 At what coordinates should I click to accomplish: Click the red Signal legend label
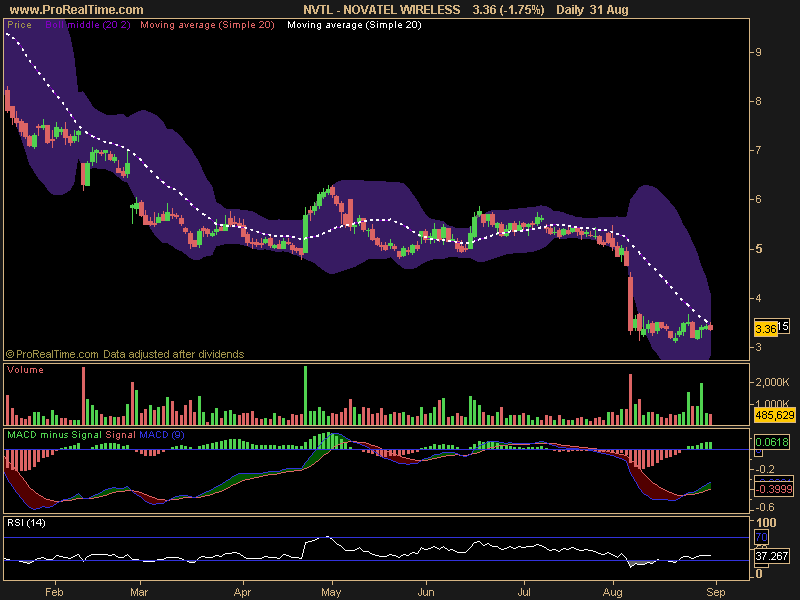(120, 435)
